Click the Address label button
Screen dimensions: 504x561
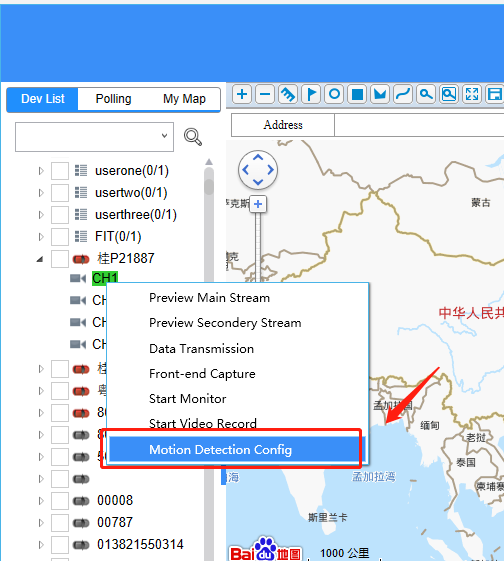283,125
